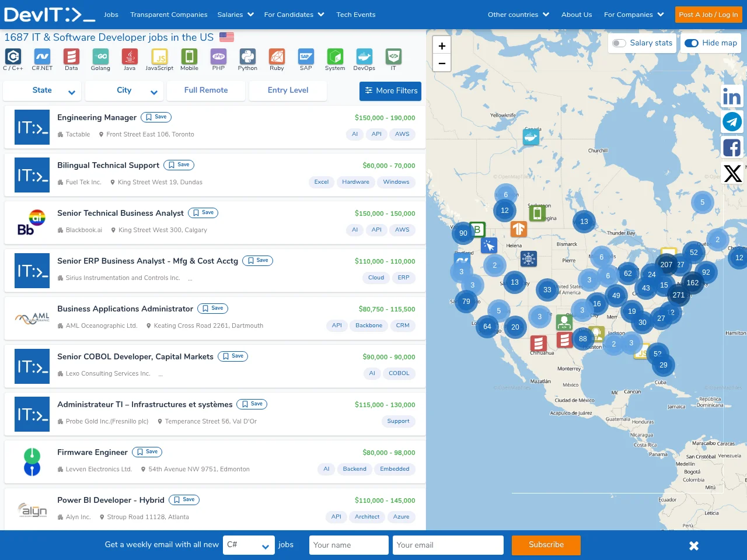Screen dimensions: 747x560
Task: Click the Blackbook.ai company logo
Action: (32, 223)
